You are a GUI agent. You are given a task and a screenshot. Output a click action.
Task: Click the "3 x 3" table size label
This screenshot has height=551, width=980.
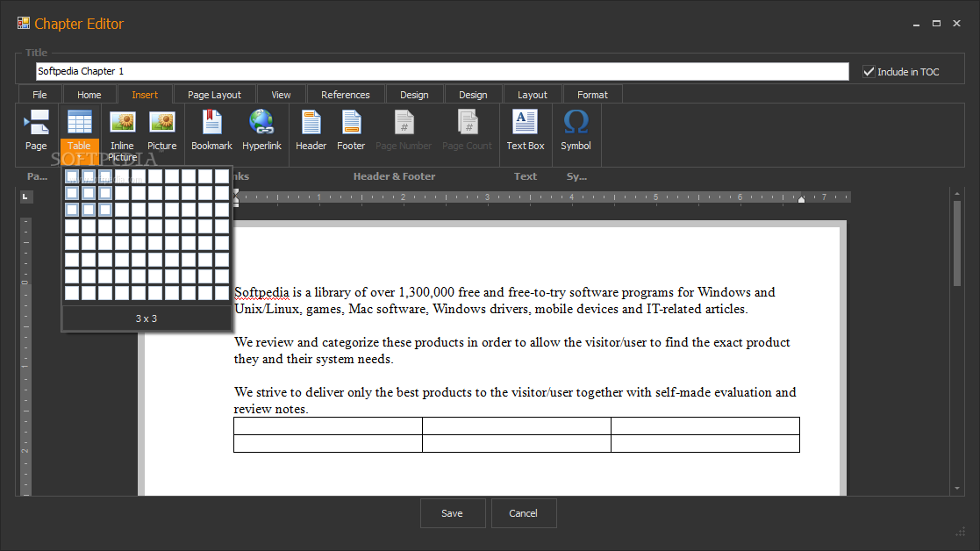pos(147,318)
